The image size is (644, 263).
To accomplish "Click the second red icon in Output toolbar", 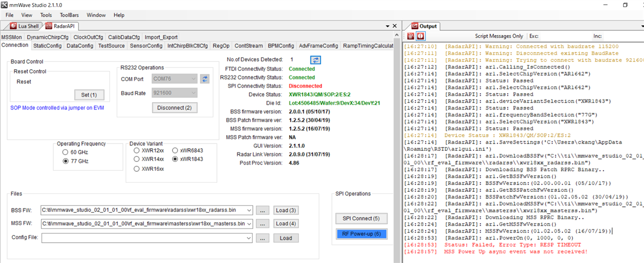I will 420,36.
